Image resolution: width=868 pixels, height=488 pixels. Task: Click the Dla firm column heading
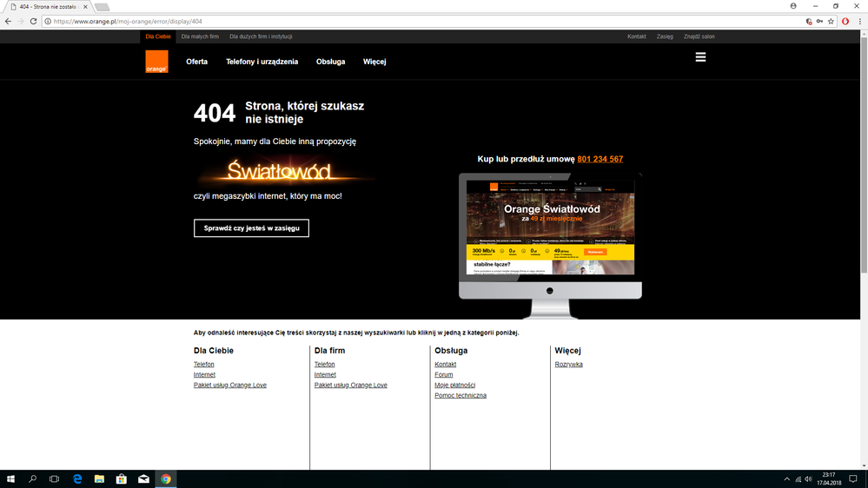click(x=329, y=350)
